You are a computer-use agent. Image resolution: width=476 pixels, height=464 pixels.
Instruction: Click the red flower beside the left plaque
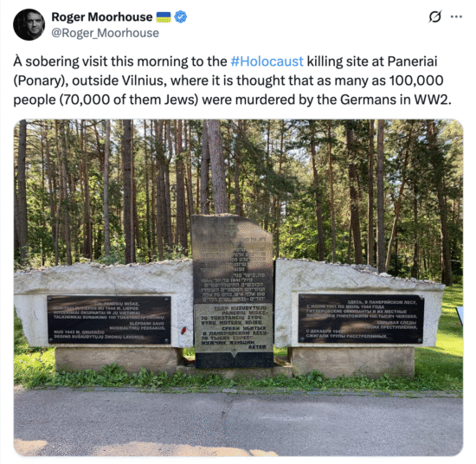[183, 331]
